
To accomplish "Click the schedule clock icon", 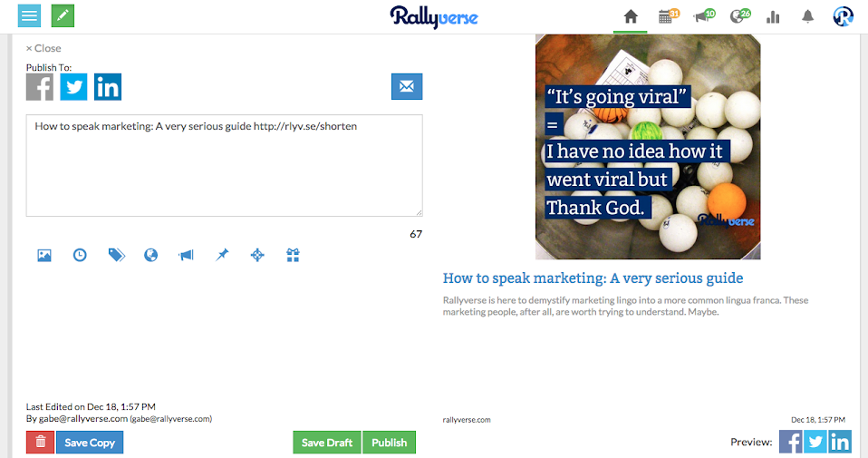I will (x=80, y=256).
